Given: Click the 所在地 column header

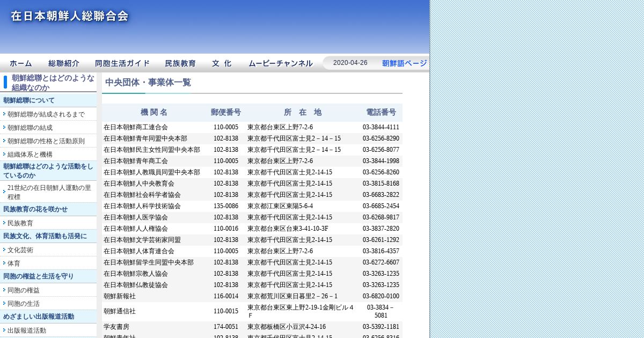Looking at the screenshot, I should click(303, 112).
